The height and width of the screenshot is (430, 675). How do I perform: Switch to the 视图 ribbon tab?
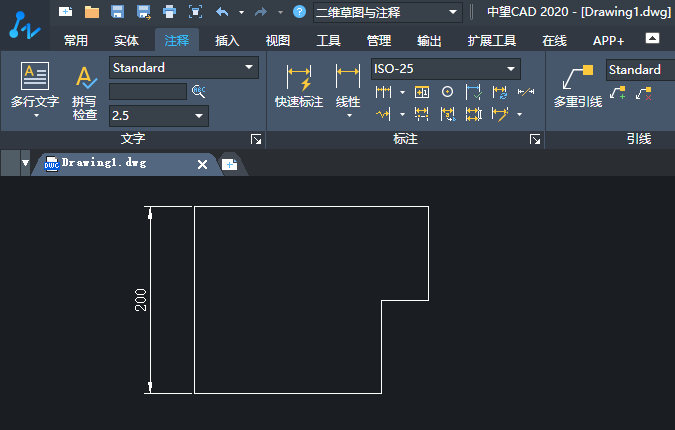278,40
